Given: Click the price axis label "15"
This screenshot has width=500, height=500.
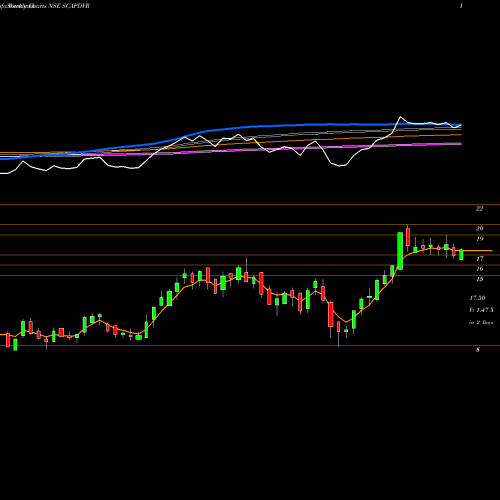Looking at the screenshot, I should (479, 279).
